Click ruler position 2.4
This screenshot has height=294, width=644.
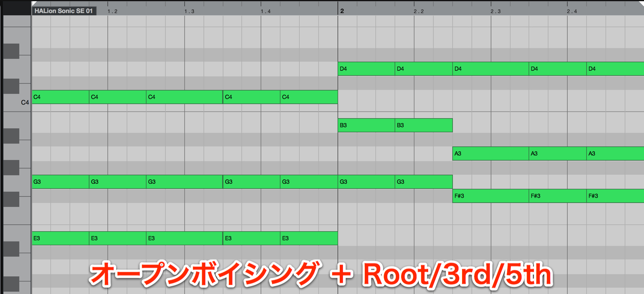coord(572,11)
